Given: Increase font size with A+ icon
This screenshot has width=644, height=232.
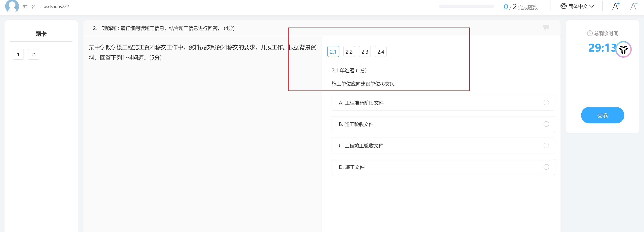Looking at the screenshot, I should (x=616, y=6).
